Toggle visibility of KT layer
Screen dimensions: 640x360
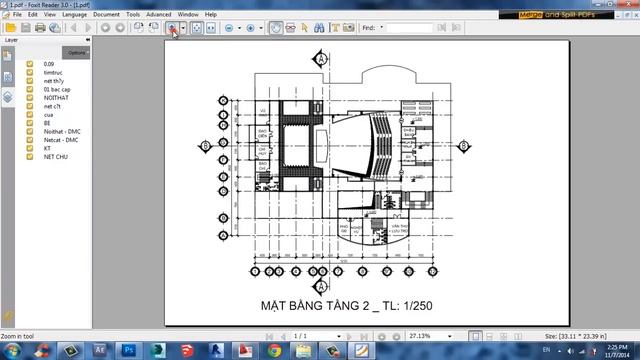tap(30, 148)
